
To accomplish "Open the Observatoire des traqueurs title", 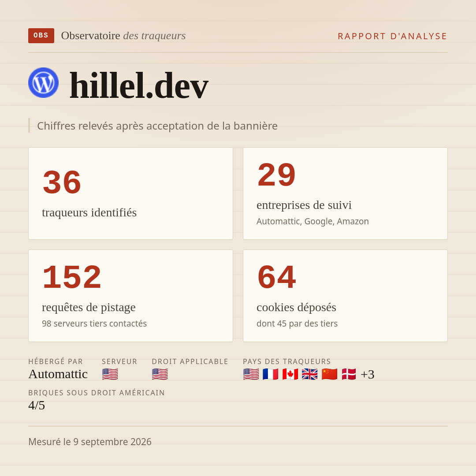I will pos(123,36).
